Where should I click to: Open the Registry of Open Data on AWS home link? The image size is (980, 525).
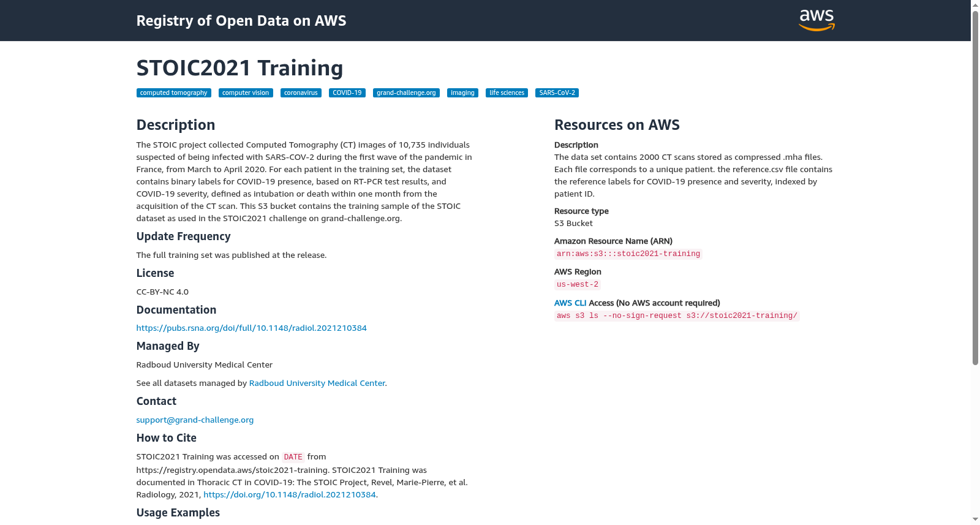coord(241,21)
